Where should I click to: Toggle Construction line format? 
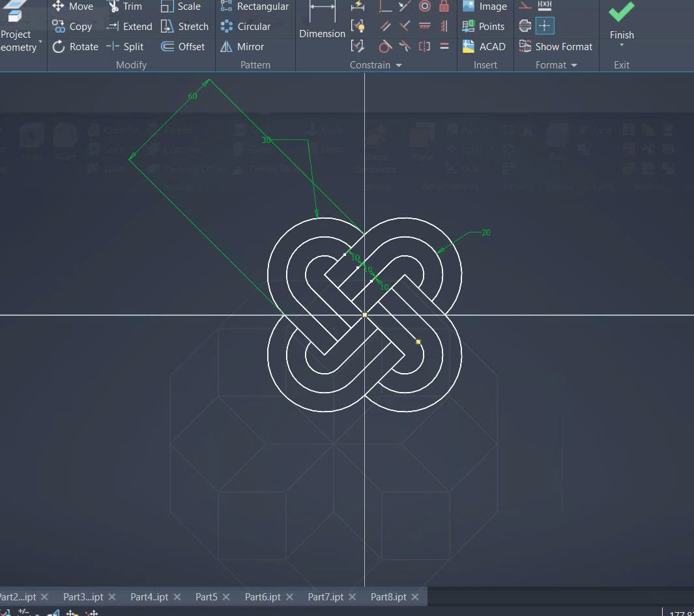525,7
